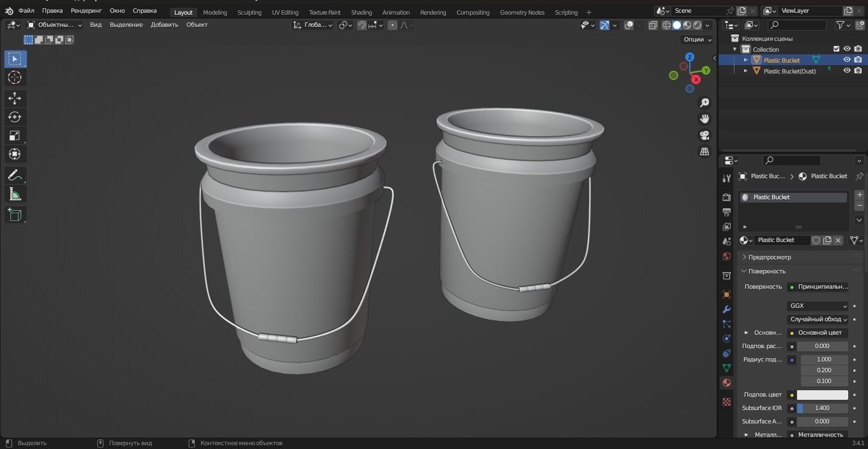Open the Опции dropdown
This screenshot has width=868, height=449.
(697, 40)
